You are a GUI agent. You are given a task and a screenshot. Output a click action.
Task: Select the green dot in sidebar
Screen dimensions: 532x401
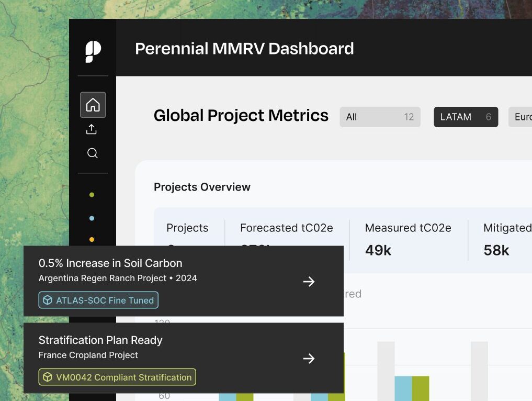tap(92, 195)
